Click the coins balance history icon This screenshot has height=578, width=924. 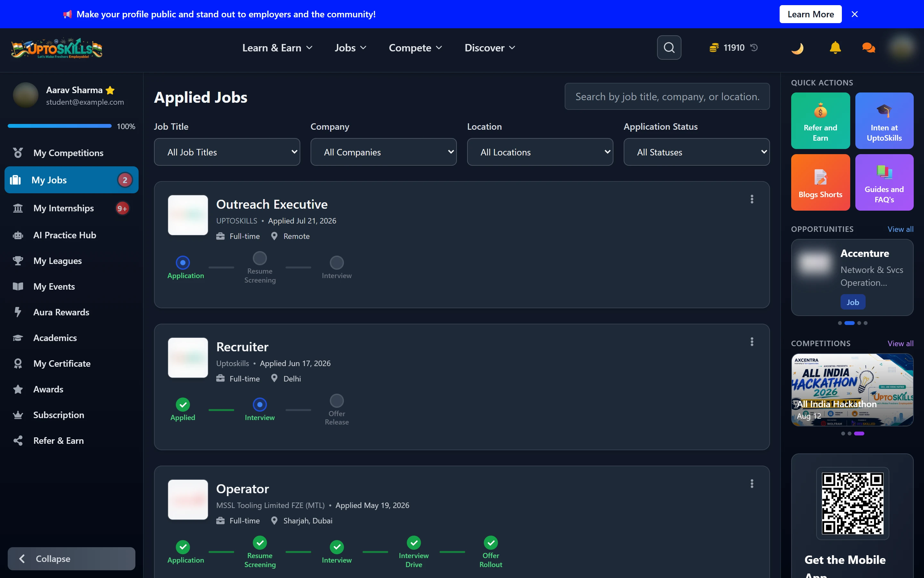coord(754,48)
